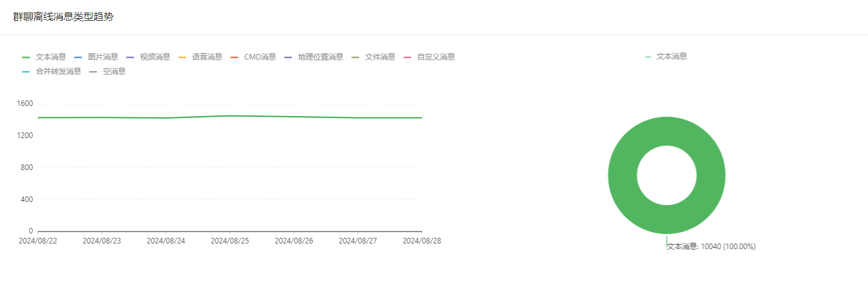Click the light blue 合并转发消息 legend marker
The width and height of the screenshot is (868, 283).
(26, 72)
